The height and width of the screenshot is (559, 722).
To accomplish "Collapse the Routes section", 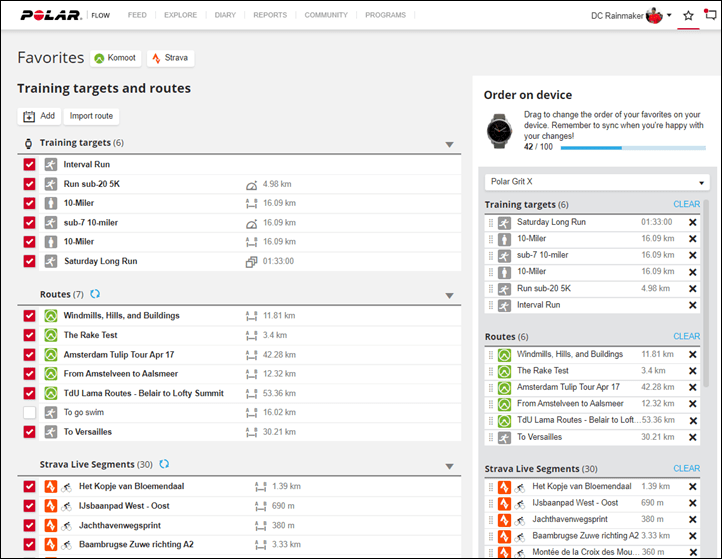I will 450,296.
